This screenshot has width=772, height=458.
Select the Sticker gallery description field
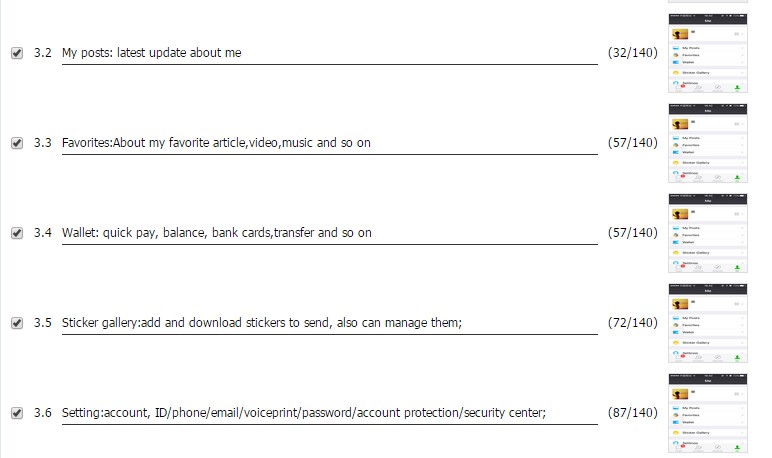click(x=329, y=324)
